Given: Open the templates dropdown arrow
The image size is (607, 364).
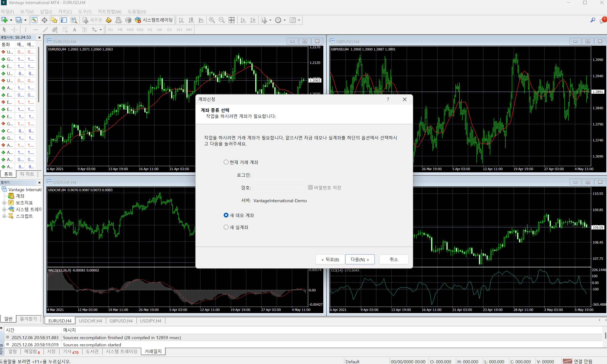Looking at the screenshot, I should coord(299,20).
